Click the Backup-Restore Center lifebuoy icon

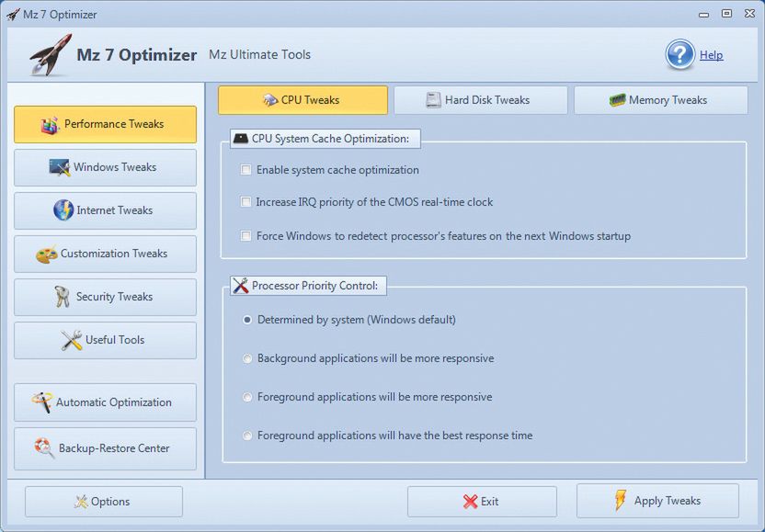tap(44, 448)
